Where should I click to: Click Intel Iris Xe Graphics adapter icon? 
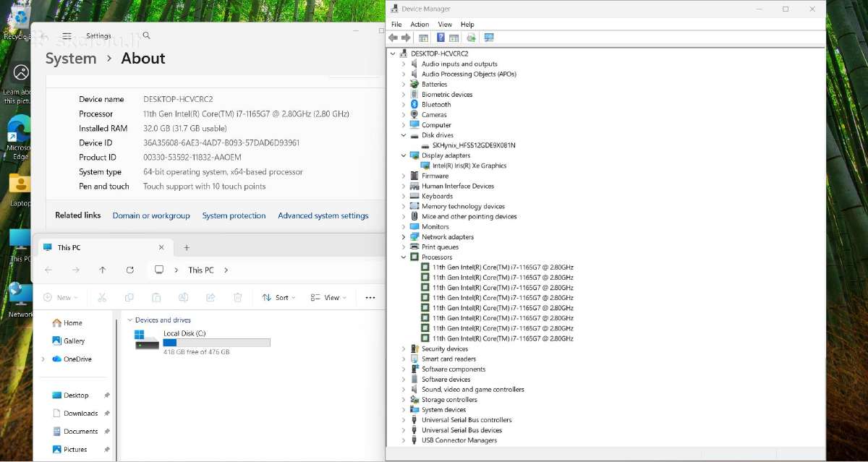(425, 166)
